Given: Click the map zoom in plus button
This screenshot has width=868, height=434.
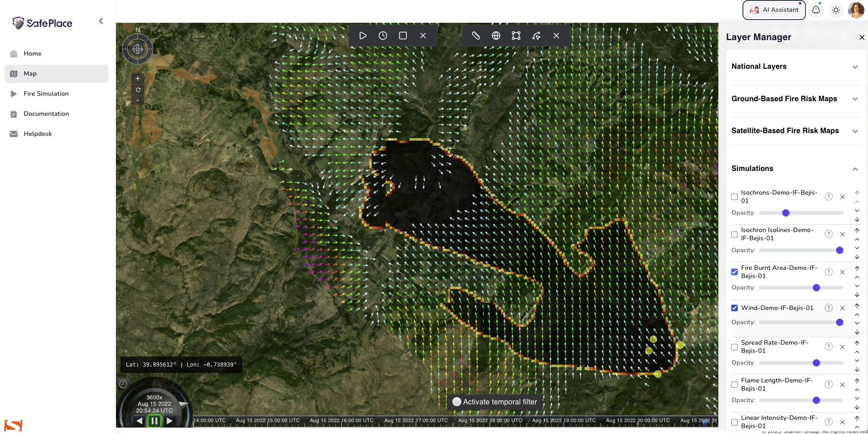Looking at the screenshot, I should pos(138,78).
